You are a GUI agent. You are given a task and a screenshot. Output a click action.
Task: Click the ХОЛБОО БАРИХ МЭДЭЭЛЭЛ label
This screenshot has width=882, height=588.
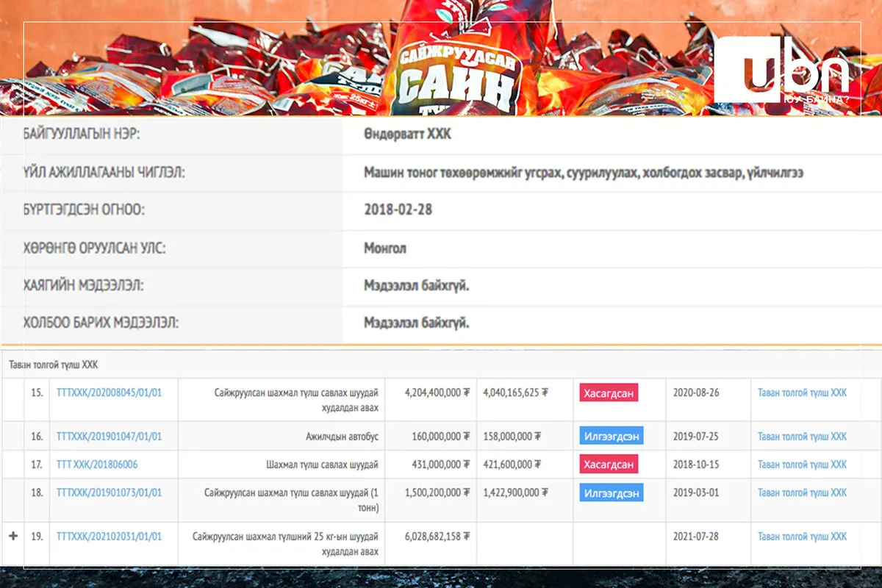pos(101,323)
